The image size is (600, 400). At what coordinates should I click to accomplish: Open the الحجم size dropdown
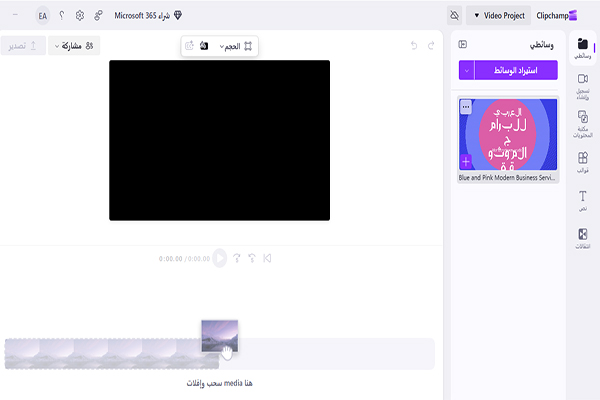pos(230,46)
